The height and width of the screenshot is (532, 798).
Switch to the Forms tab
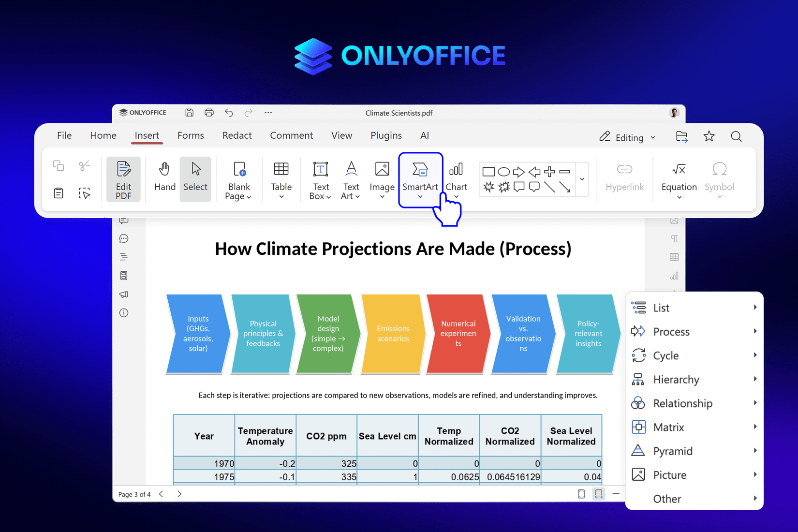(x=191, y=135)
